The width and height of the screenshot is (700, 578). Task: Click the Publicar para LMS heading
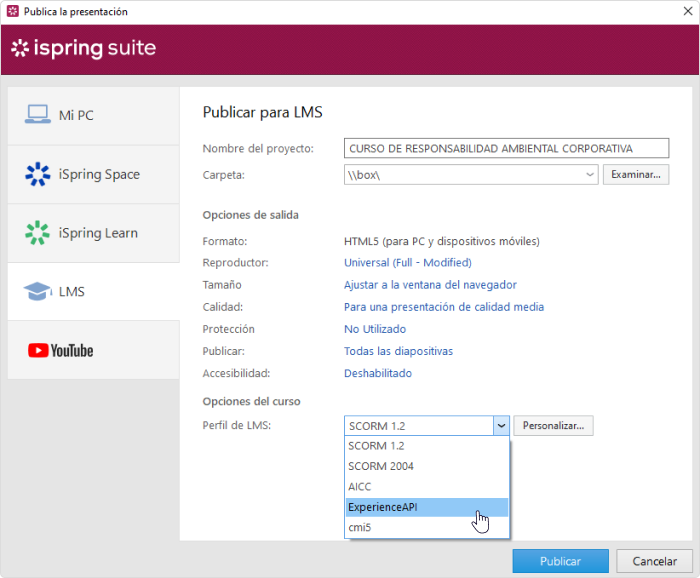(x=262, y=112)
